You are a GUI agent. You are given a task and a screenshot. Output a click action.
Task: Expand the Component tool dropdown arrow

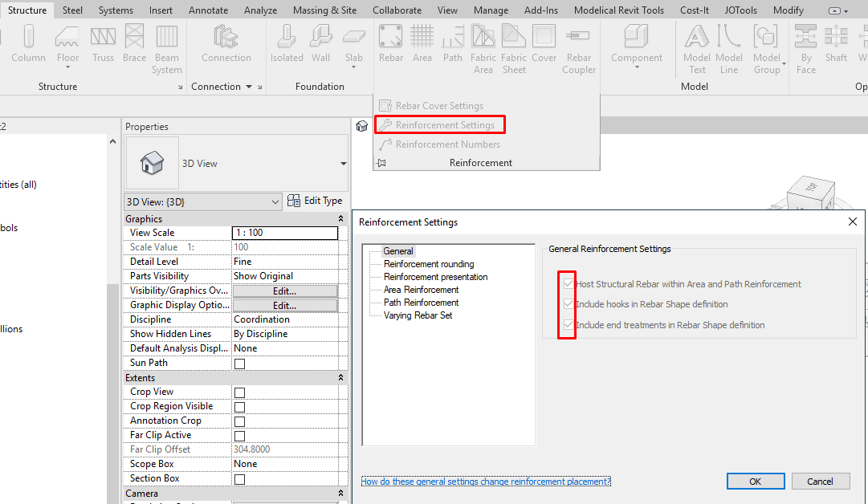coord(637,67)
